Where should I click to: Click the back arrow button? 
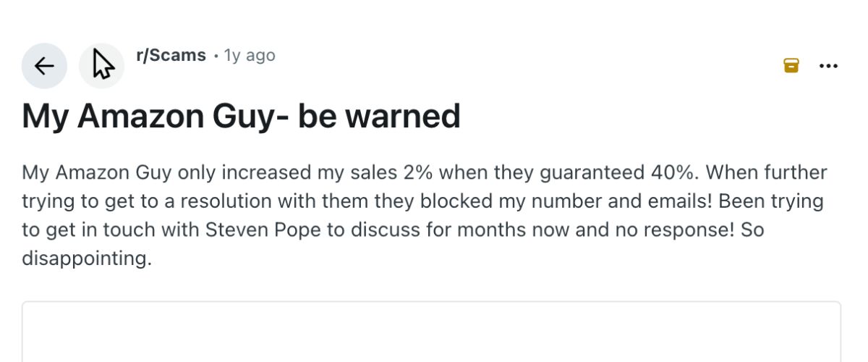[44, 67]
